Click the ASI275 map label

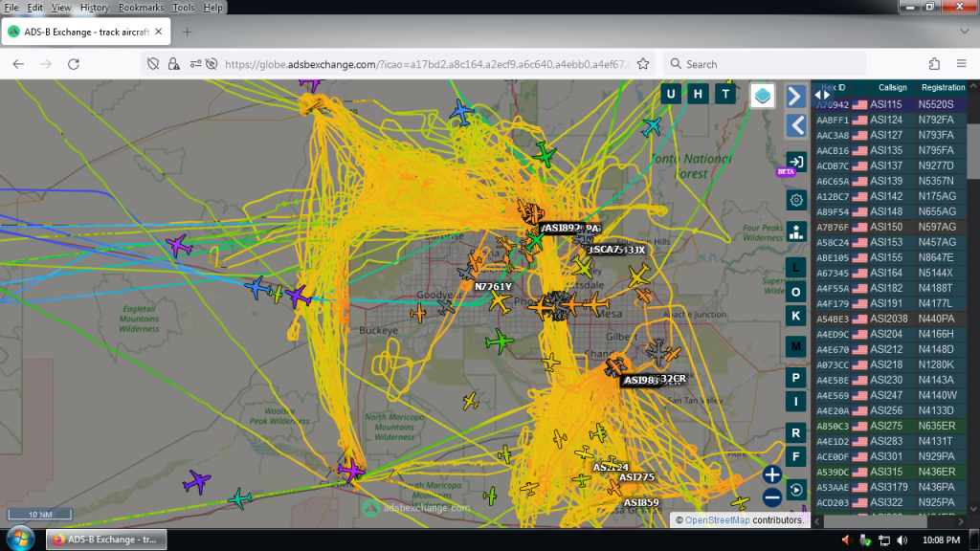coord(636,476)
